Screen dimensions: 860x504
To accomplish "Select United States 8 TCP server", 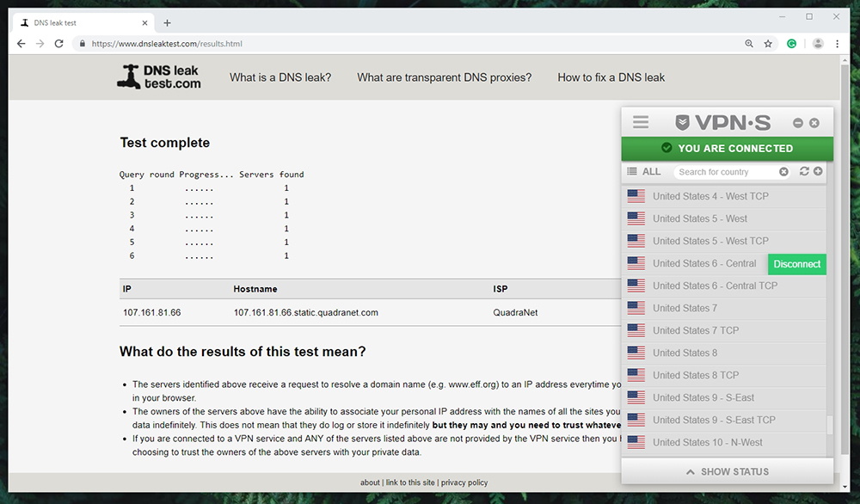I will 725,375.
